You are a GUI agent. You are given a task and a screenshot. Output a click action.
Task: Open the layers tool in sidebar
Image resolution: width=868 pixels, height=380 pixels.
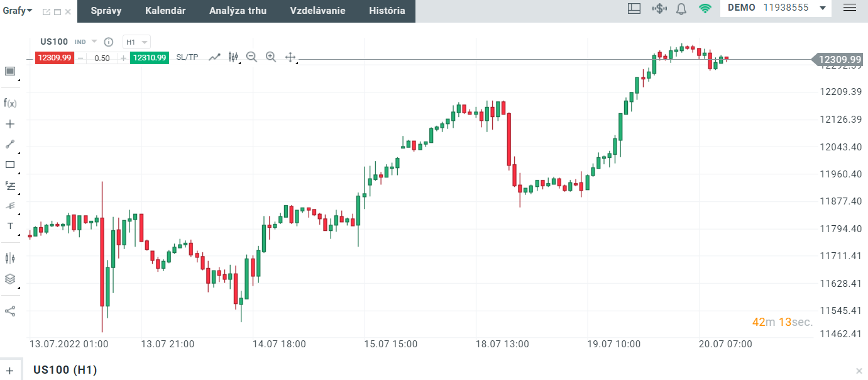click(9, 279)
